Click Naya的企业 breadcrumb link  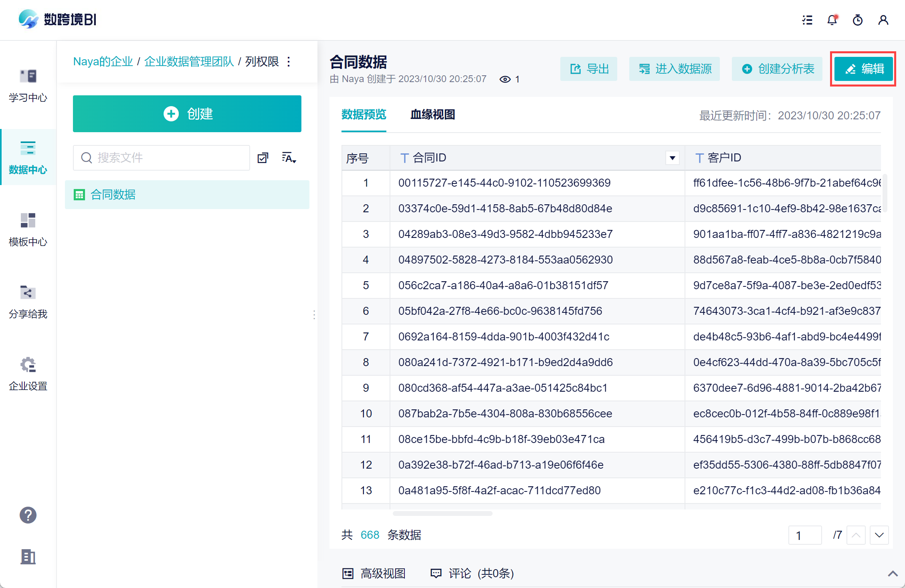[103, 62]
